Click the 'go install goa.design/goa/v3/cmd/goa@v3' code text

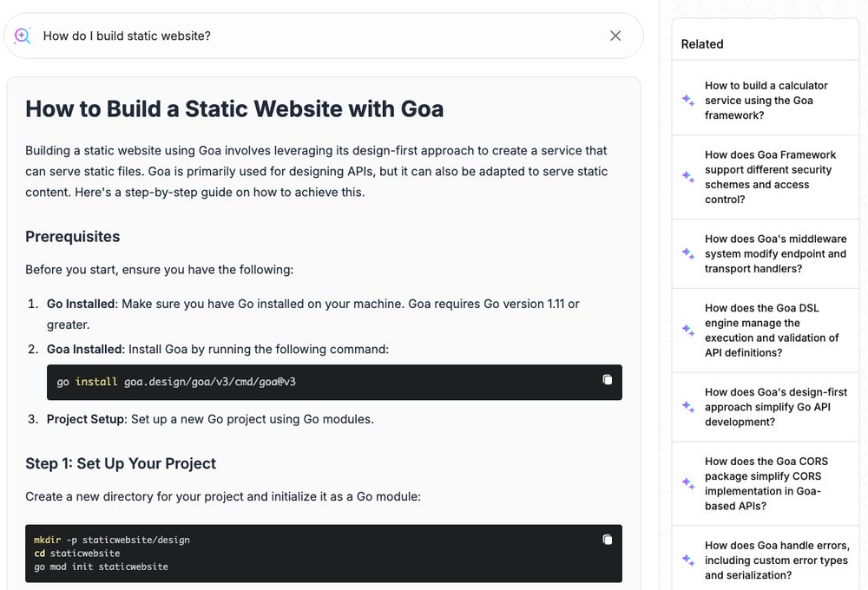pos(176,382)
